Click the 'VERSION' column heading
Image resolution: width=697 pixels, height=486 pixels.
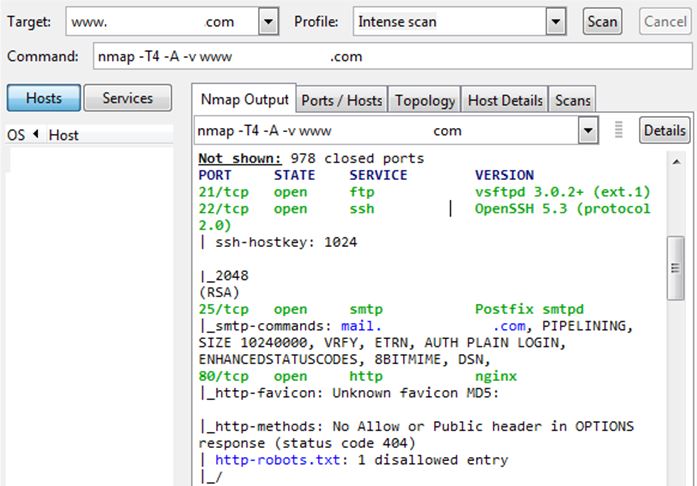(504, 175)
